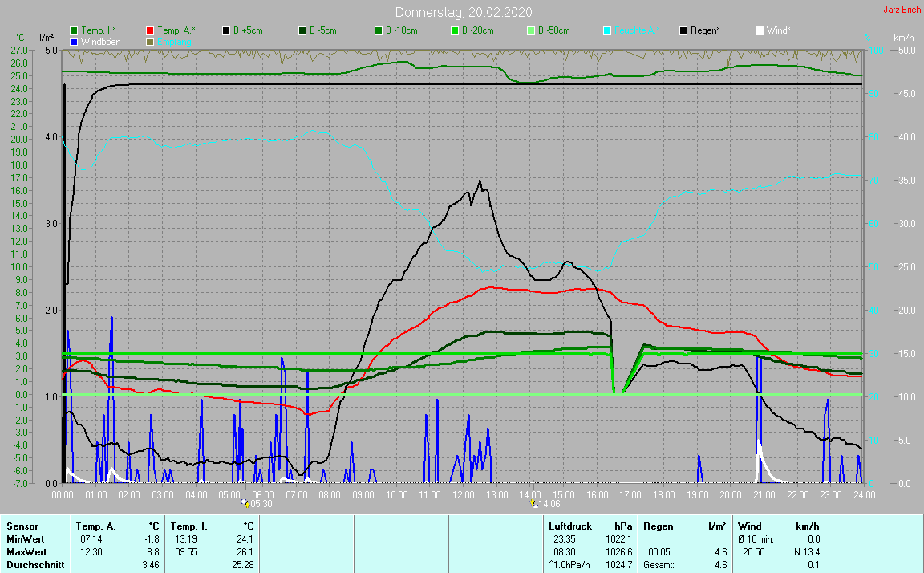Click the marker icon at 14:06
Viewport: 924px width, 573px height.
pos(533,503)
